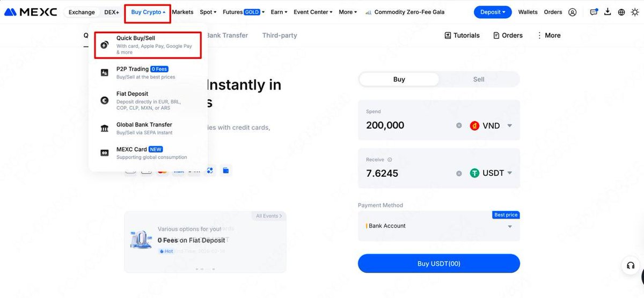
Task: Choose P2P Trading from the menu
Action: [x=148, y=72]
